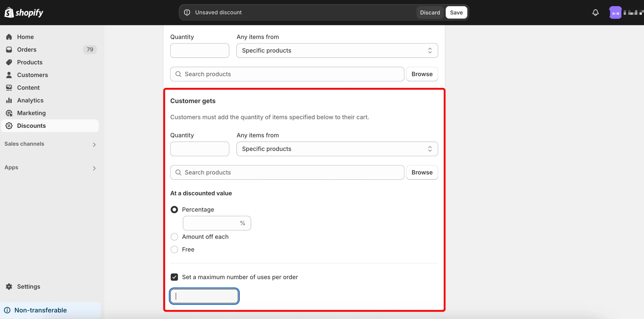Click magnifier icon in Customer gets search
This screenshot has height=319, width=644.
click(x=178, y=172)
